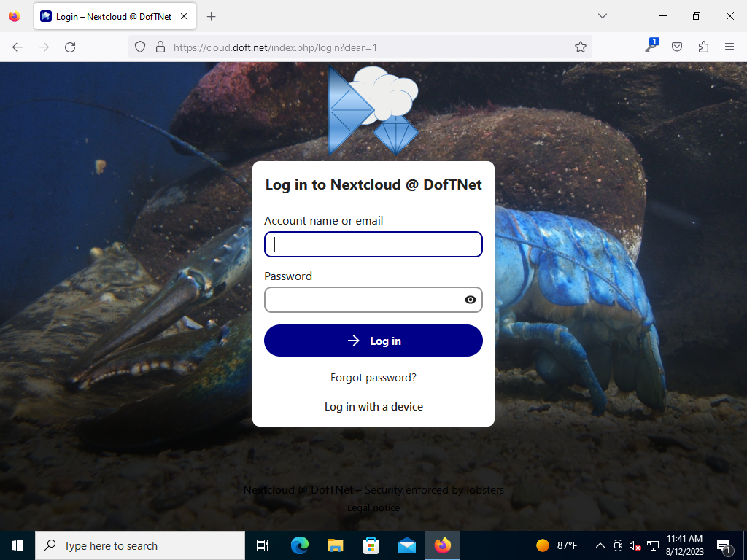Viewport: 747px width, 560px height.
Task: Toggle password visibility with the eye icon
Action: click(471, 300)
